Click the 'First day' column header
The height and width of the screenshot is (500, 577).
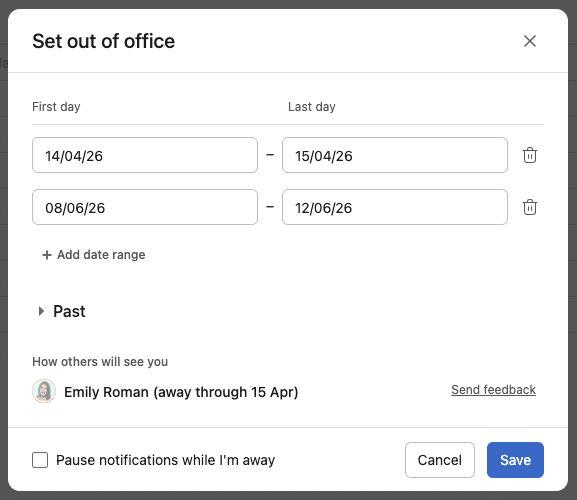[56, 107]
